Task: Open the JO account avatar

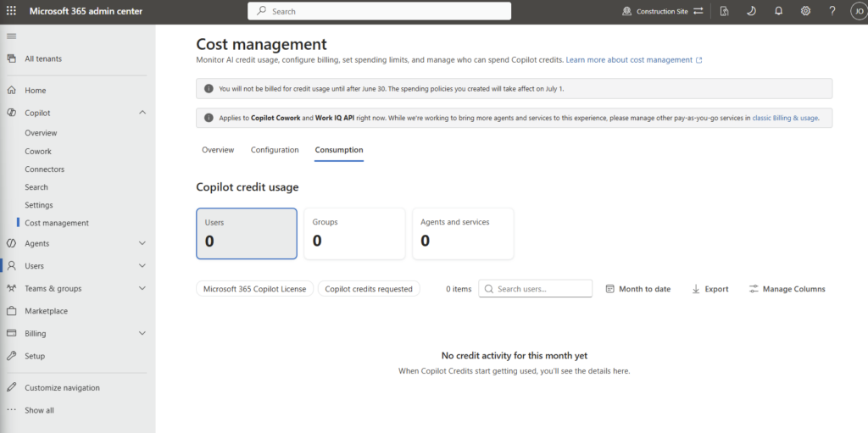Action: tap(859, 11)
